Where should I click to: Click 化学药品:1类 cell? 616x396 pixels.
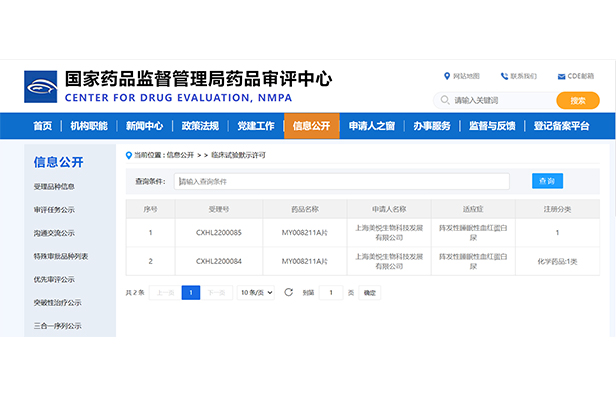[x=557, y=262]
